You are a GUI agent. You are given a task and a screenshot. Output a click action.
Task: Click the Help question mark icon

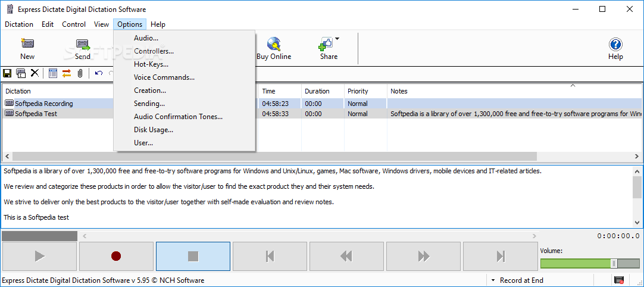(615, 43)
